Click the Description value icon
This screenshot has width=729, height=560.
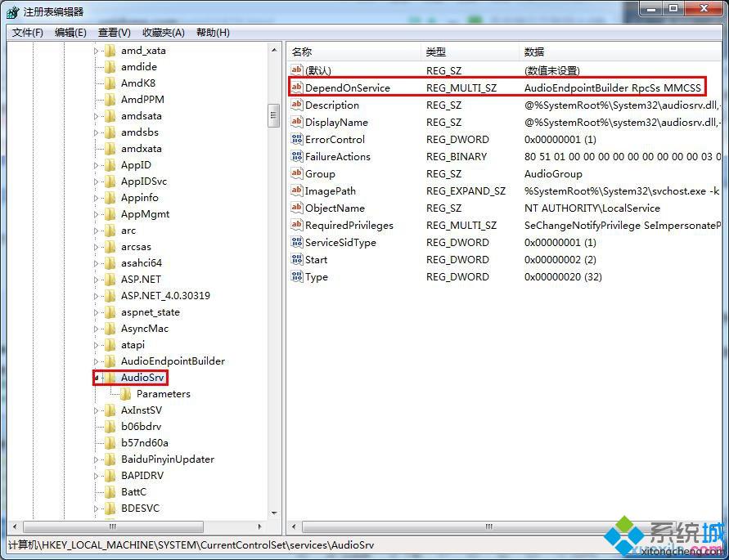[297, 105]
